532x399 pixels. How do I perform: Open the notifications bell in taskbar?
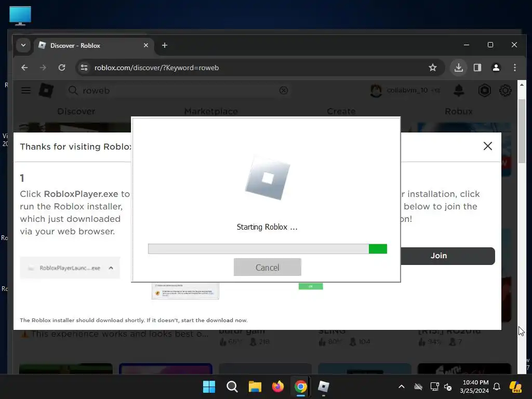pos(497,387)
